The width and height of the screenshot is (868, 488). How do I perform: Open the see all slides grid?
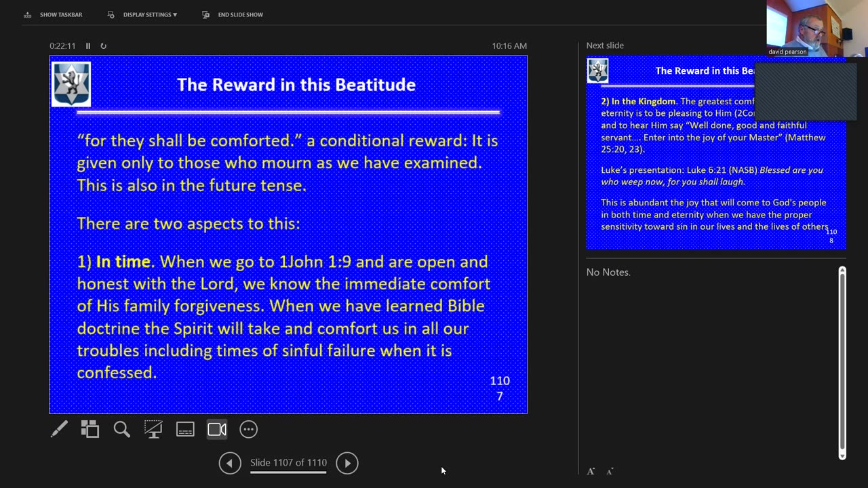pyautogui.click(x=90, y=429)
